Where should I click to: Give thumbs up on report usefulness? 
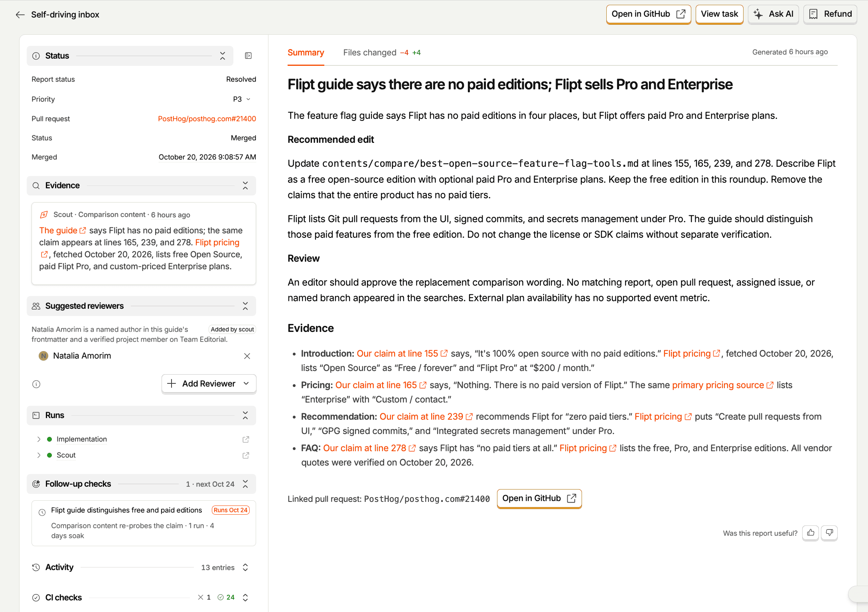pos(811,533)
